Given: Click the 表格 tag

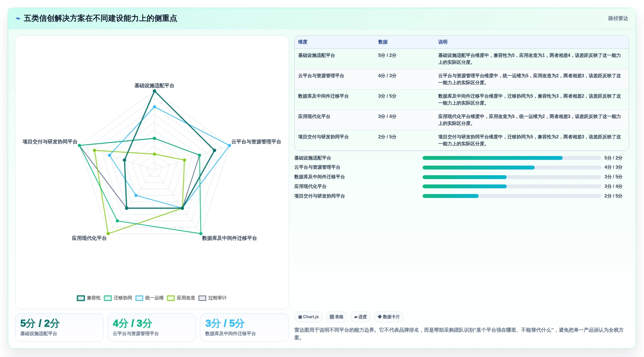Looking at the screenshot, I should pos(337,317).
